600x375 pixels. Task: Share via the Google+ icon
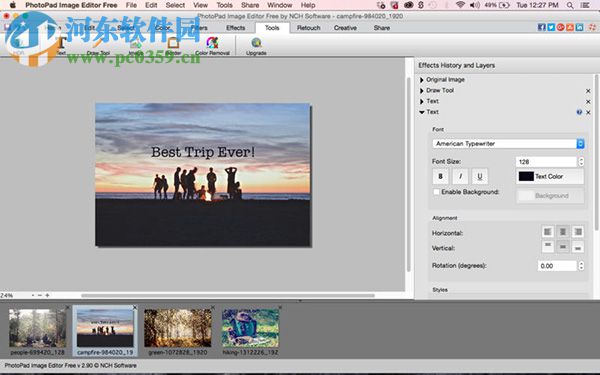point(561,27)
